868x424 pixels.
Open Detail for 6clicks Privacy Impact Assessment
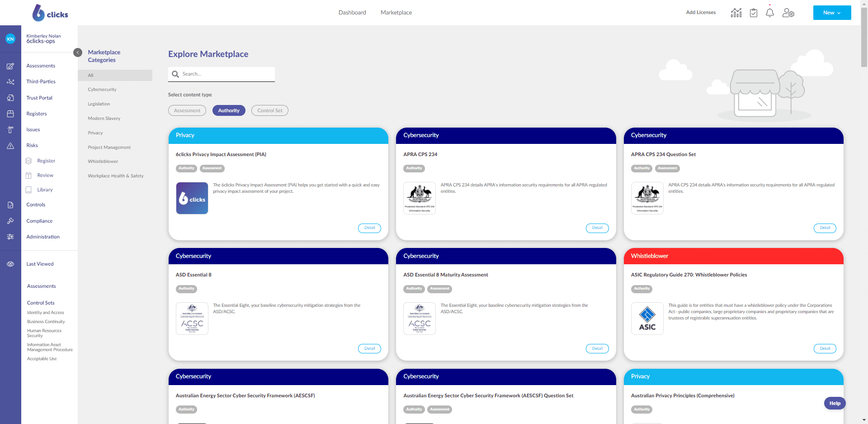[370, 228]
